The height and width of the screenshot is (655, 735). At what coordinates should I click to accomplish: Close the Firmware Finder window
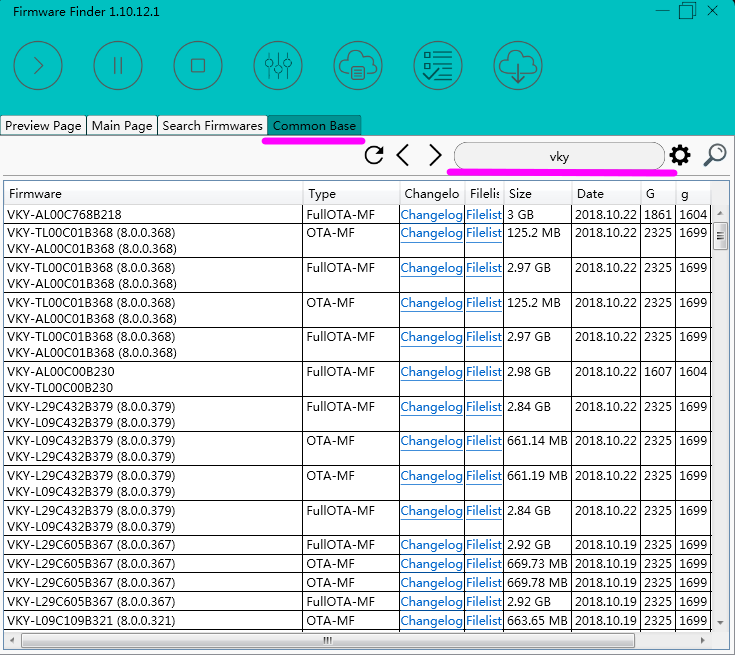712,10
